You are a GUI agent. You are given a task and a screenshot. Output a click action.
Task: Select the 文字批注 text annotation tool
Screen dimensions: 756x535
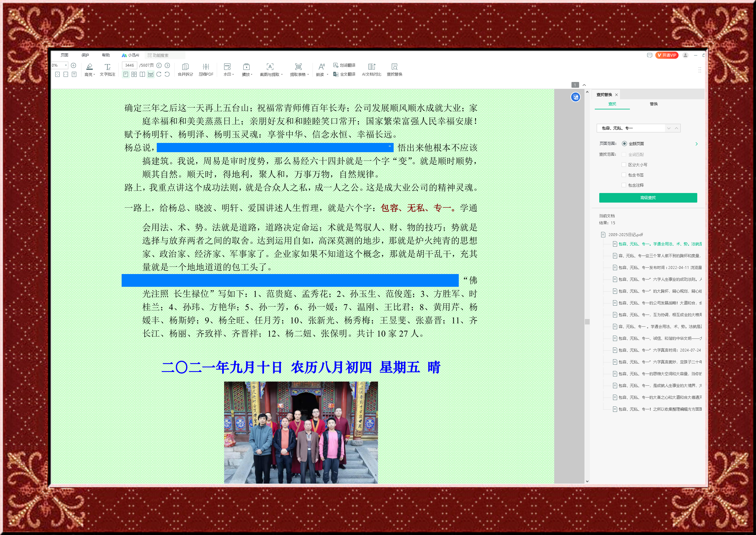(x=108, y=67)
